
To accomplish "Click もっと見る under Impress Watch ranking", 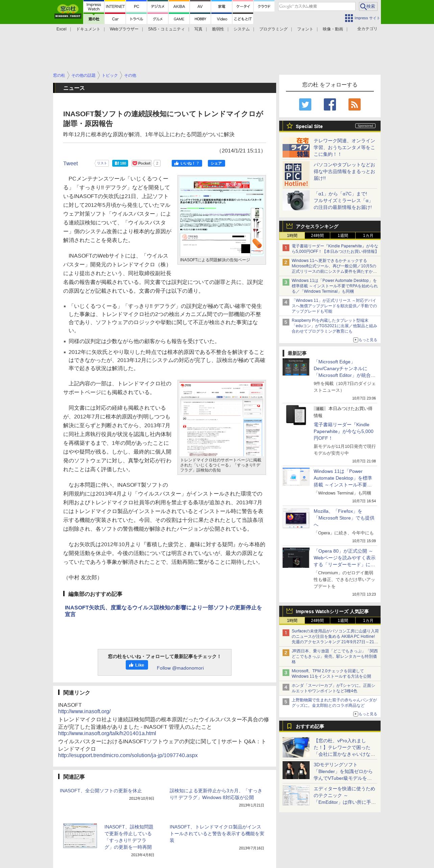I will tap(365, 714).
